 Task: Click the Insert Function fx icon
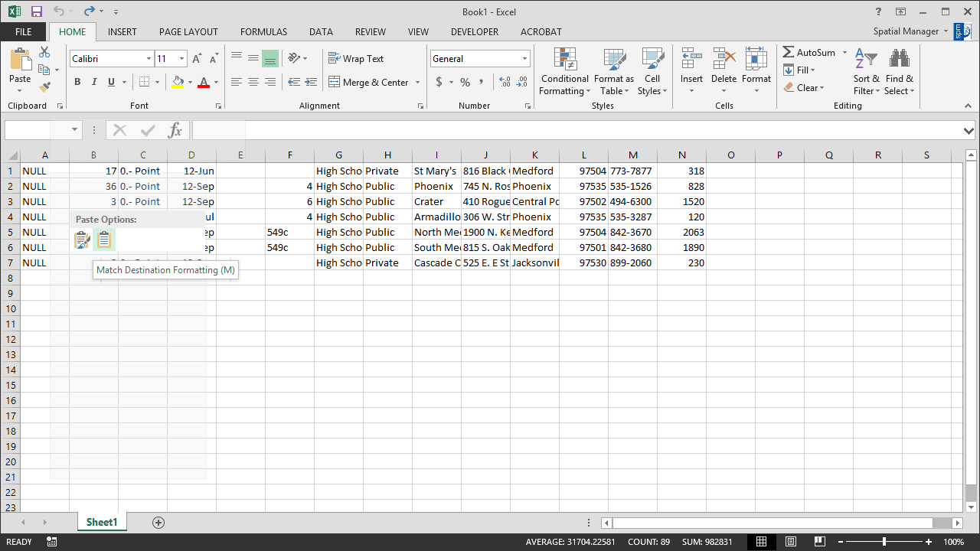click(175, 130)
